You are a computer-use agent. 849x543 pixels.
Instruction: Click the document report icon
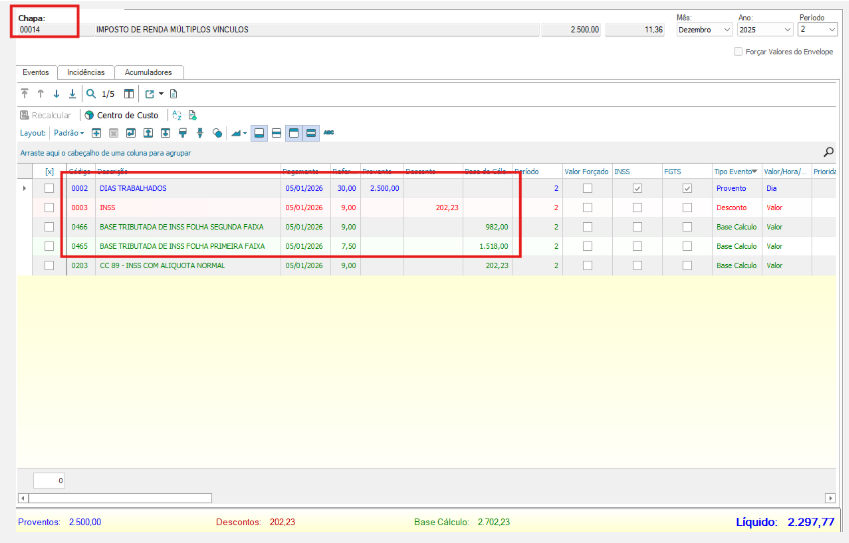173,94
